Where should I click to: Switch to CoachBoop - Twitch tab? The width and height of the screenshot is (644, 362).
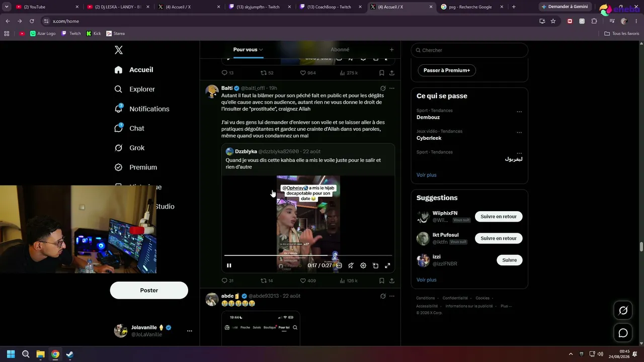[x=331, y=7]
